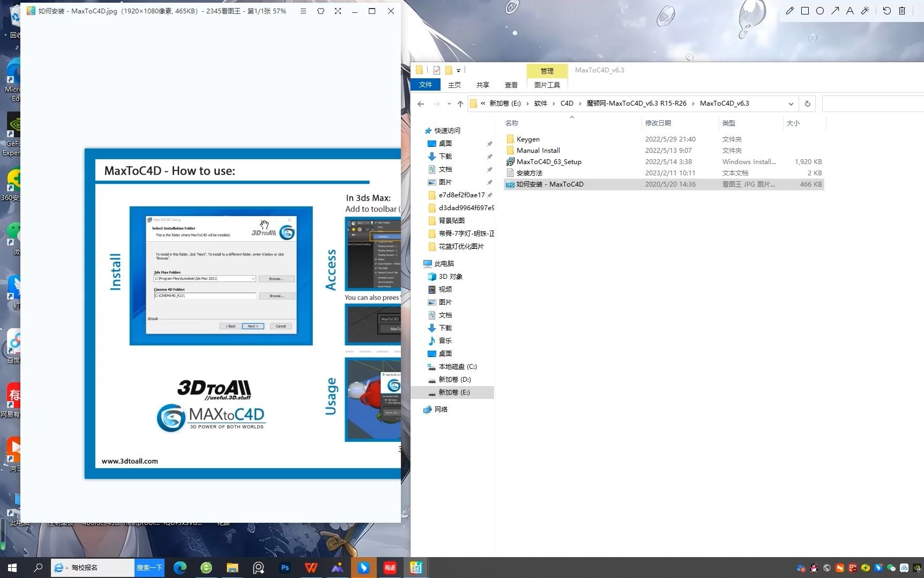Select the magic wand highlighter tool

[865, 11]
